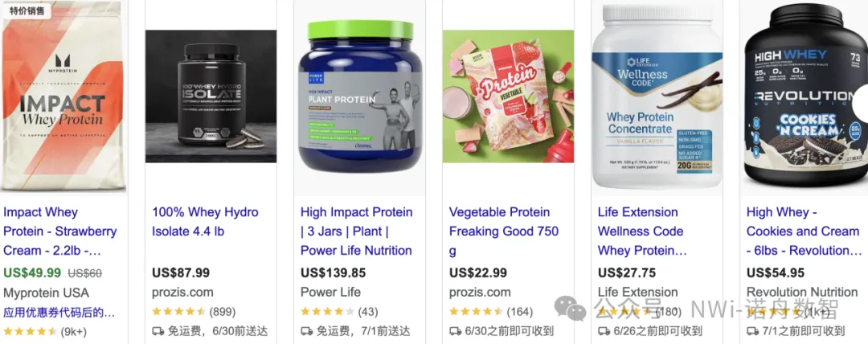
Task: Open the 100% Whey Hydro Isolate image
Action: (x=211, y=96)
